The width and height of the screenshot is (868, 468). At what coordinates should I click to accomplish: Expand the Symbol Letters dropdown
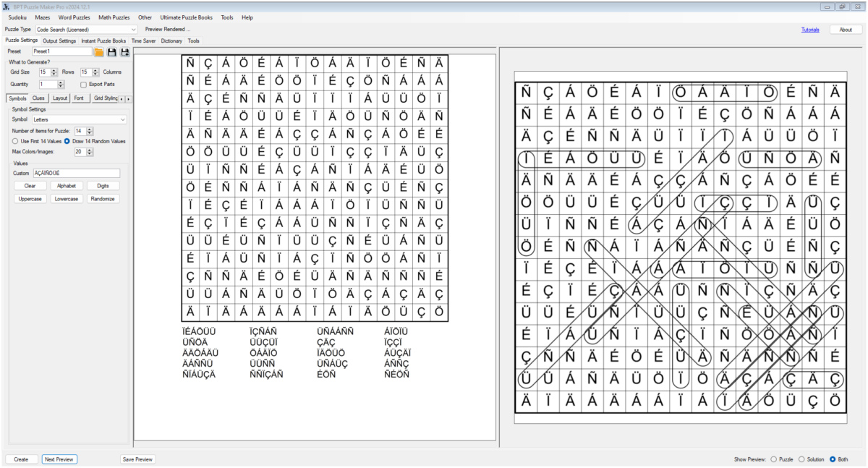(80, 119)
